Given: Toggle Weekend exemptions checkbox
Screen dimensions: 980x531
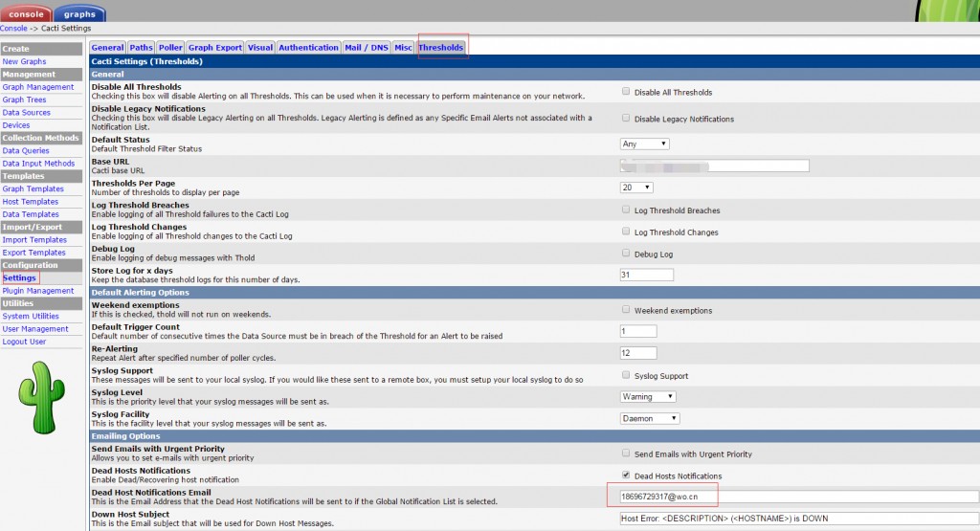Looking at the screenshot, I should pyautogui.click(x=626, y=309).
